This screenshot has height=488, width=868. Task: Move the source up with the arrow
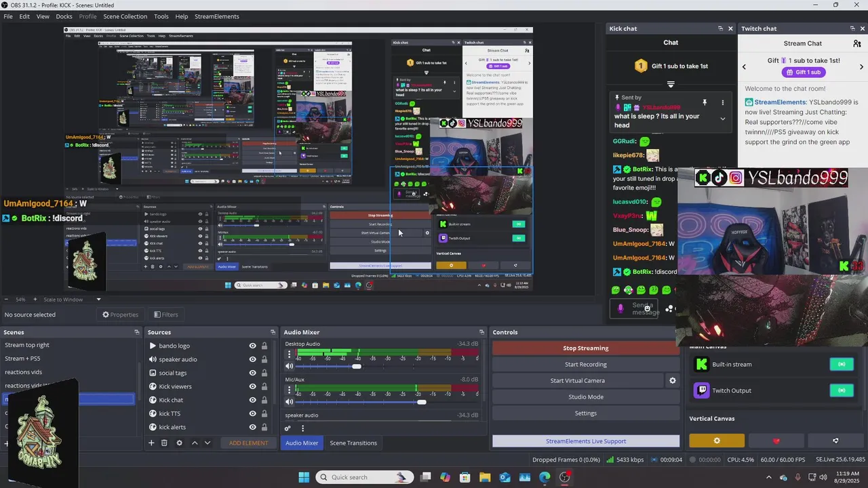195,443
